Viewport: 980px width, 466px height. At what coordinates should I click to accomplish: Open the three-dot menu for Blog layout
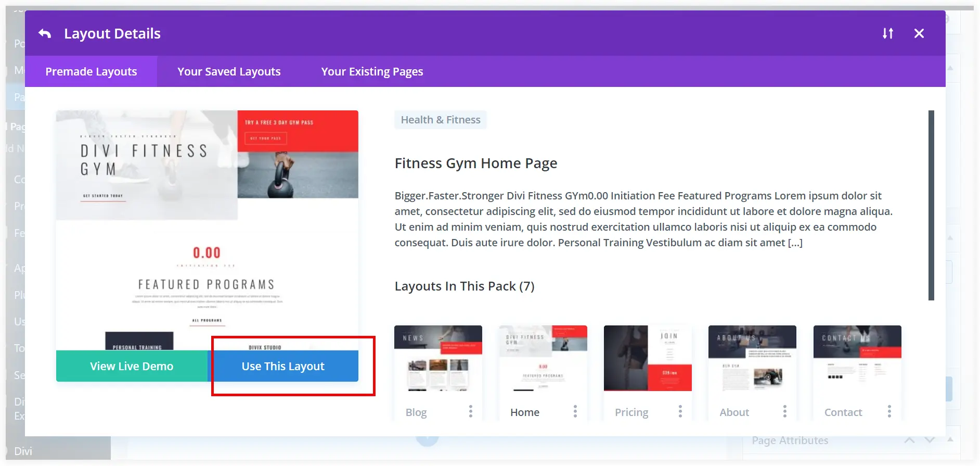coord(471,411)
